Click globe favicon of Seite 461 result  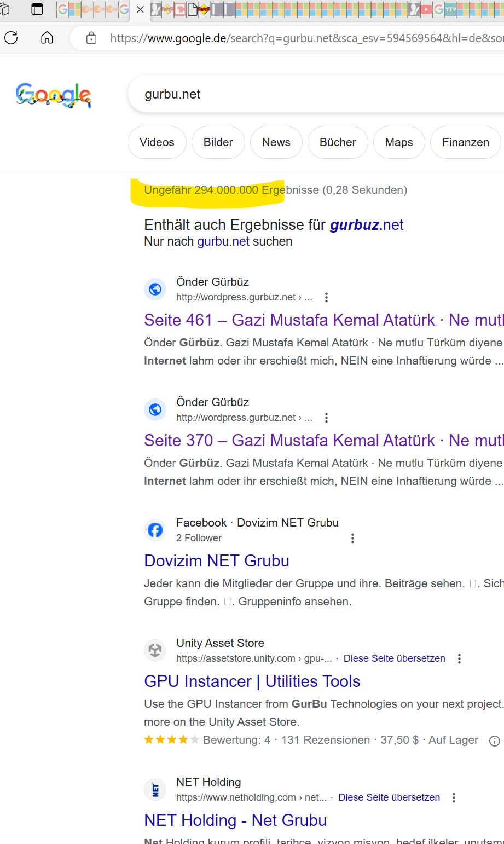coord(155,289)
